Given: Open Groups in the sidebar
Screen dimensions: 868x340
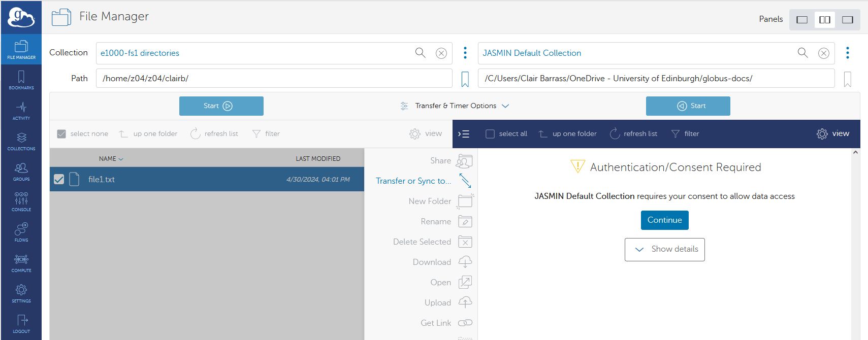Looking at the screenshot, I should click(x=21, y=172).
